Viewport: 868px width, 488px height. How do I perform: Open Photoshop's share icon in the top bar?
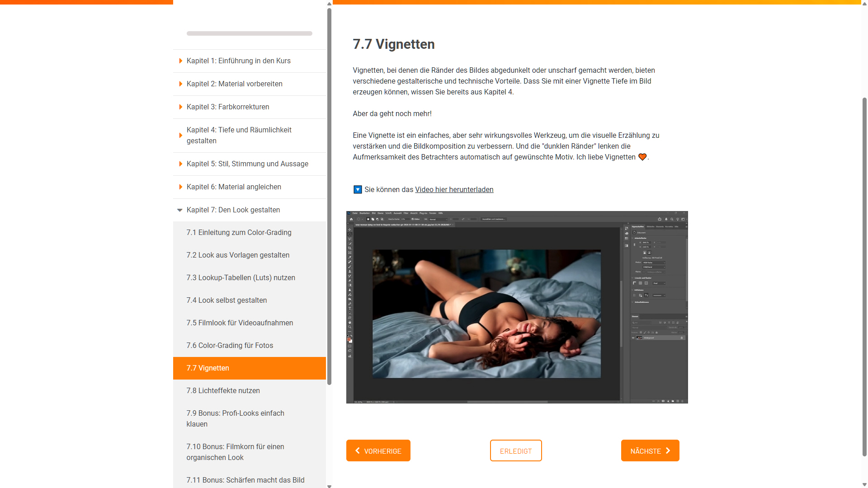pos(660,219)
